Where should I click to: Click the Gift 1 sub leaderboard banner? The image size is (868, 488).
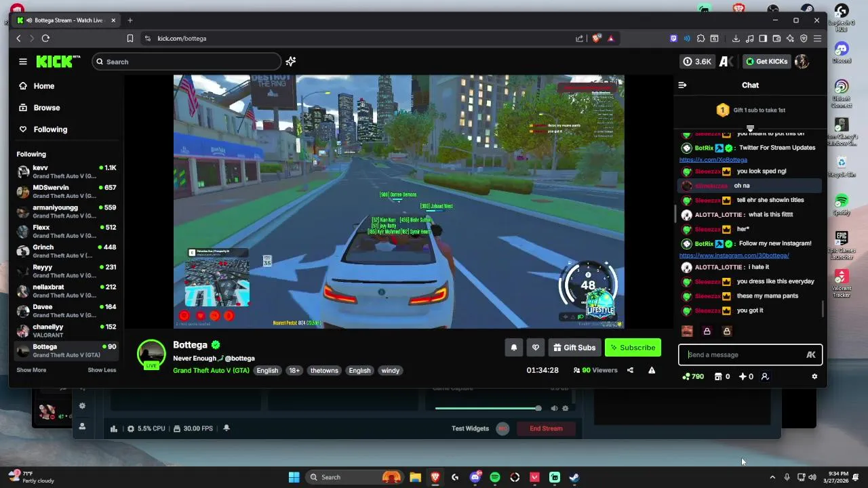click(750, 110)
